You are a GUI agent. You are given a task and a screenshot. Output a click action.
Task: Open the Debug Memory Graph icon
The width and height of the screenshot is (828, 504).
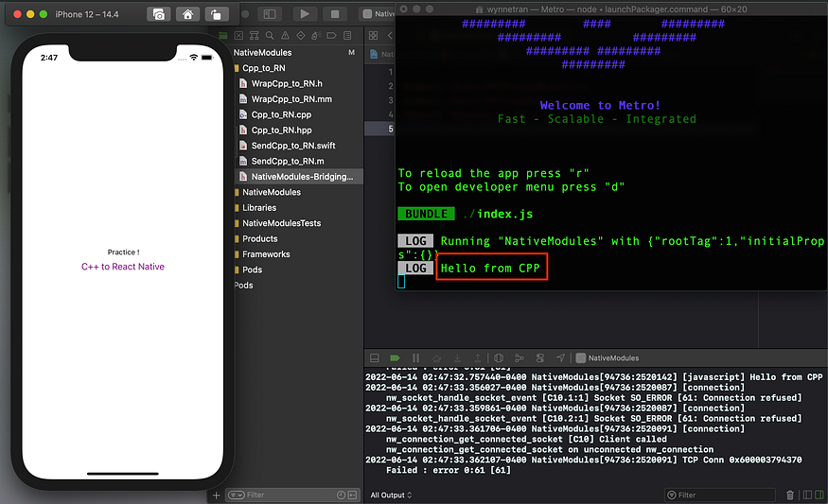click(520, 357)
